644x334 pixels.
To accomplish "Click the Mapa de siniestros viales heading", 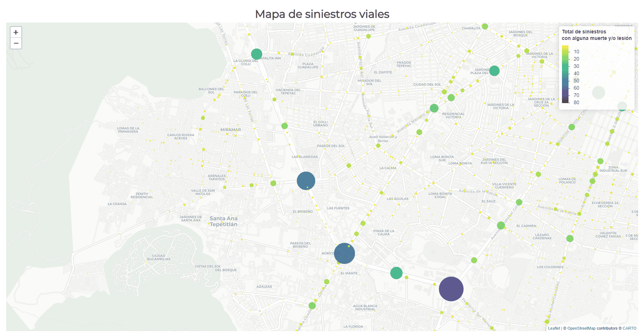I will 322,14.
